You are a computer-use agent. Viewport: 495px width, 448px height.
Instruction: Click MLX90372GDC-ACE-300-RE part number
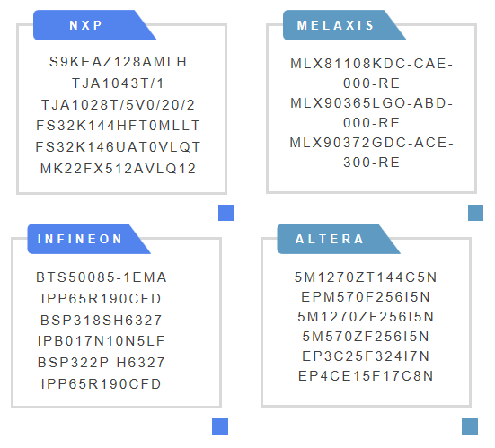(372, 153)
